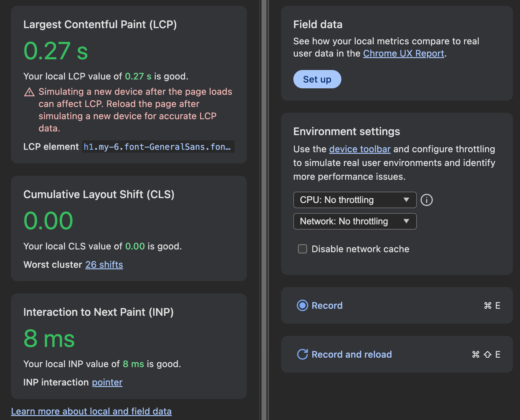
Task: Click 'Your local LCP value of 0.27 s is good.' text
Action: pos(106,76)
